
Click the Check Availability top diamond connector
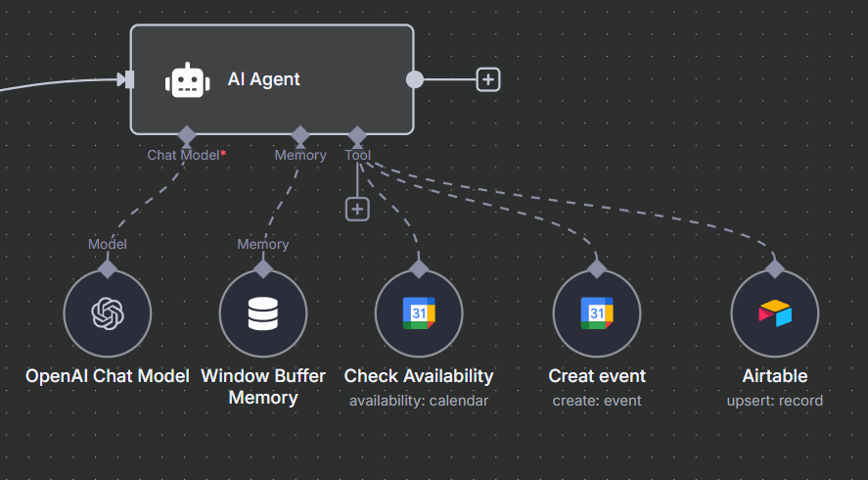(x=419, y=269)
